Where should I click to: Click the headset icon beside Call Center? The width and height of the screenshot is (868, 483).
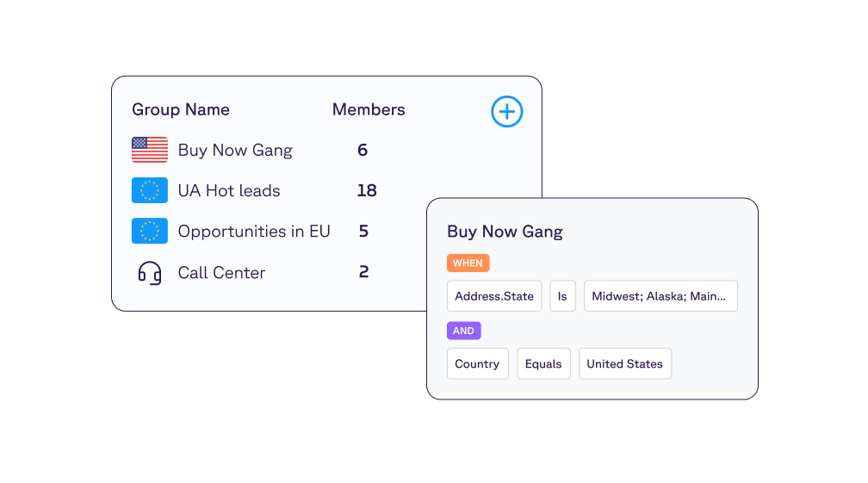tap(150, 272)
